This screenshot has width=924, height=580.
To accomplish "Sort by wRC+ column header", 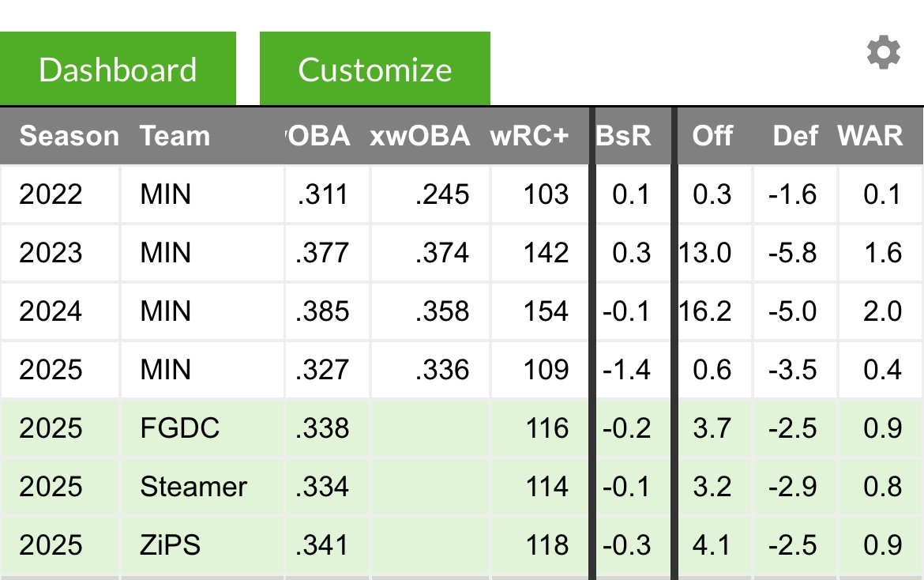I will click(x=528, y=136).
